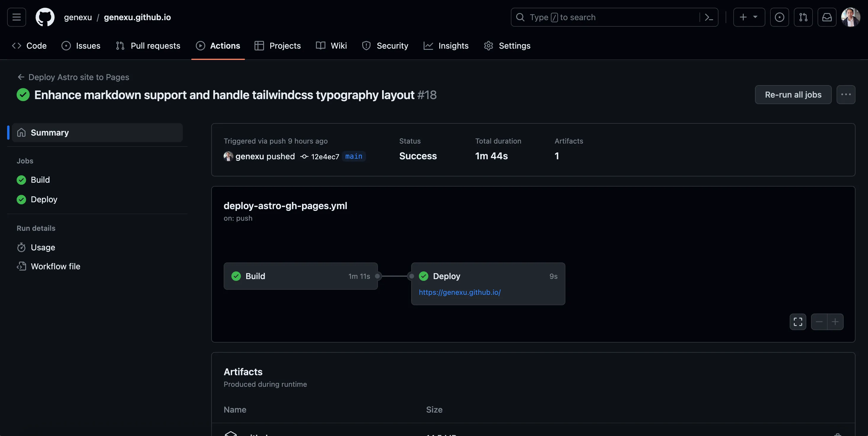Open the issues icon in header
Screen dimensions: 868x436
pos(779,17)
